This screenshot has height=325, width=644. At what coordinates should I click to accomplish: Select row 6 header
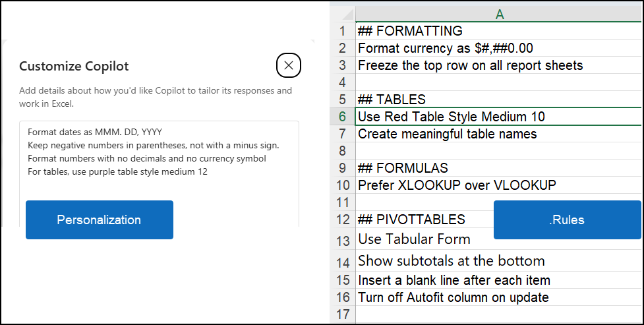click(x=343, y=117)
